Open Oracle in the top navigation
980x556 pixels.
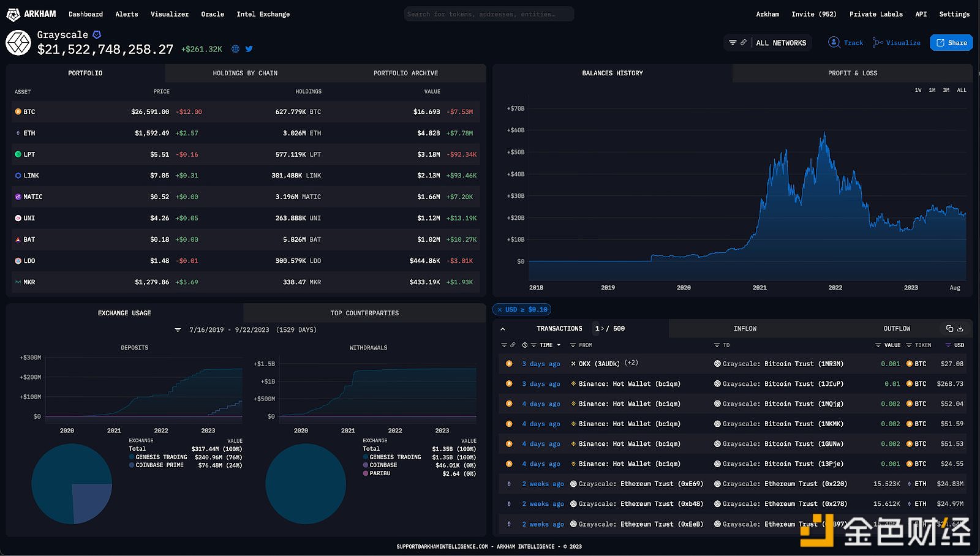(x=213, y=14)
